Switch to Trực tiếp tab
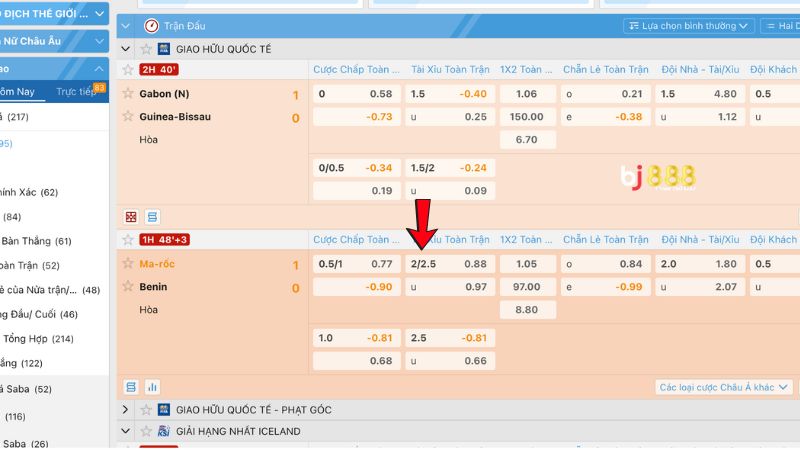800x450 pixels. pos(76,91)
